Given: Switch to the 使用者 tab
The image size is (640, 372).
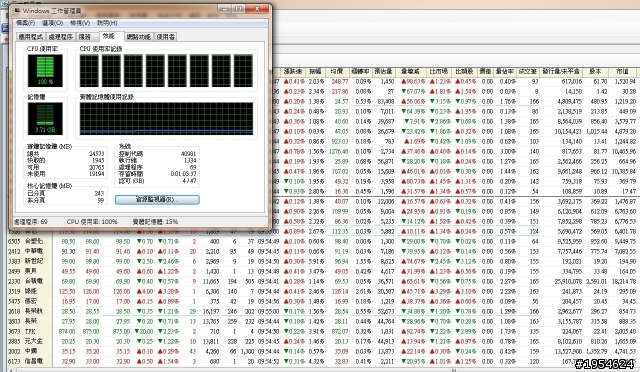Looking at the screenshot, I should (166, 37).
